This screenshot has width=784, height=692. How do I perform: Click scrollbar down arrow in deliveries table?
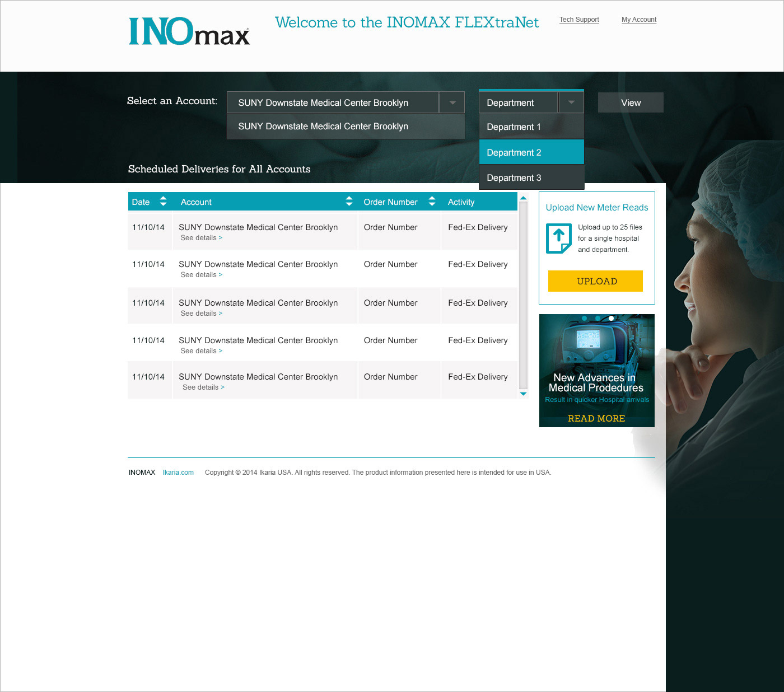point(523,394)
